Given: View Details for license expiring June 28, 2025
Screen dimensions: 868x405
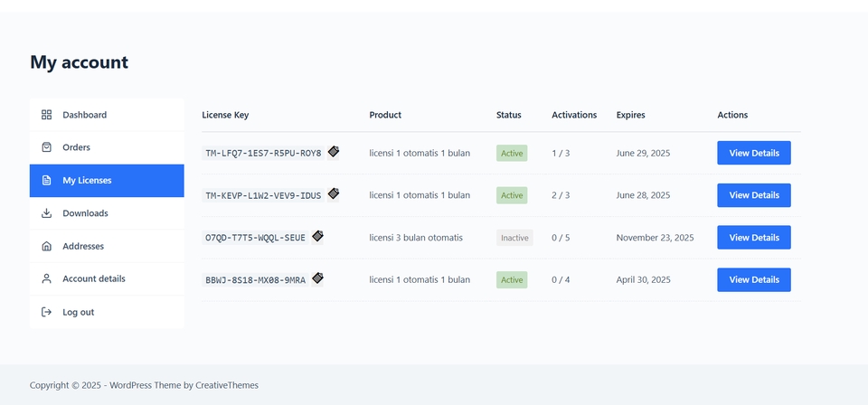Looking at the screenshot, I should pos(754,195).
